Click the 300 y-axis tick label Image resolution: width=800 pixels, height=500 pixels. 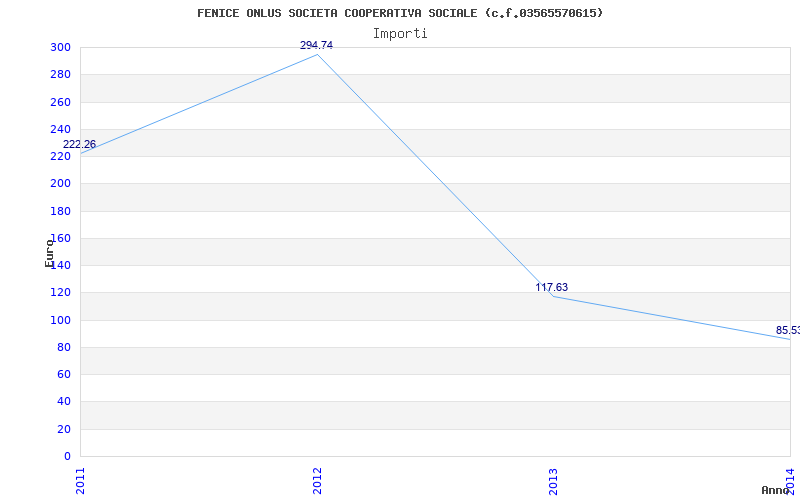(x=60, y=47)
